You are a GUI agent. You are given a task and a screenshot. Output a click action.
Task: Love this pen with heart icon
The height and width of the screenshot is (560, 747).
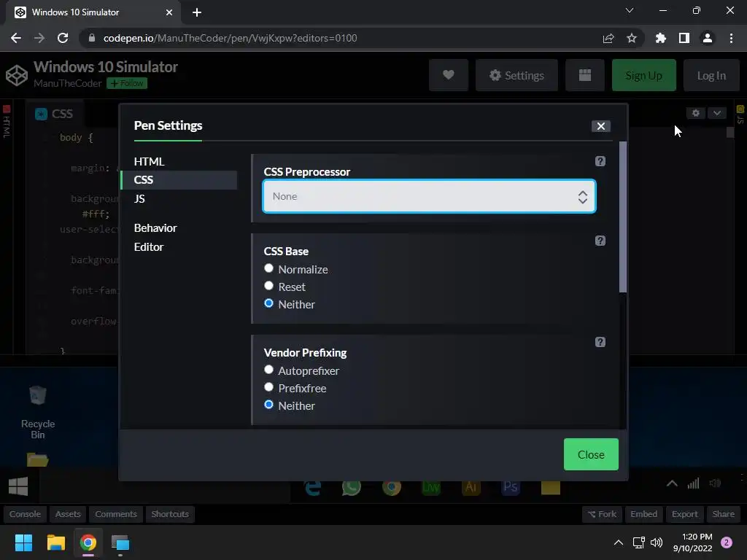pyautogui.click(x=449, y=75)
